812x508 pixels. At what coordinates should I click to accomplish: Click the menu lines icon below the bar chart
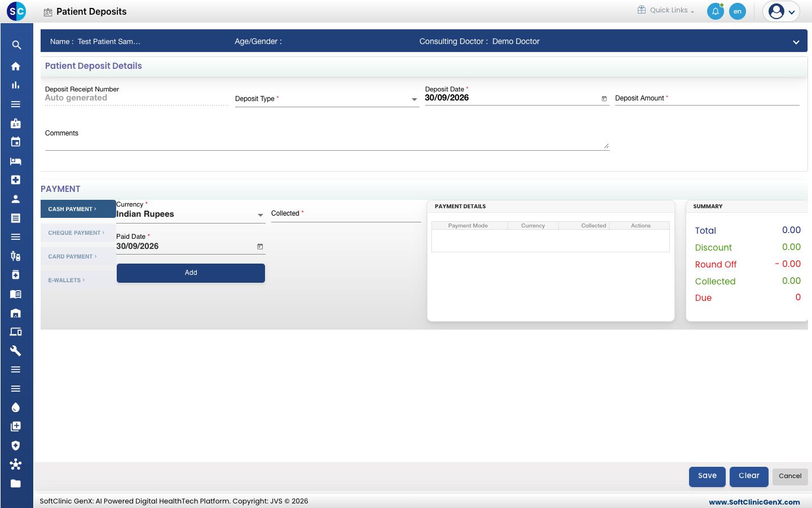(x=16, y=104)
